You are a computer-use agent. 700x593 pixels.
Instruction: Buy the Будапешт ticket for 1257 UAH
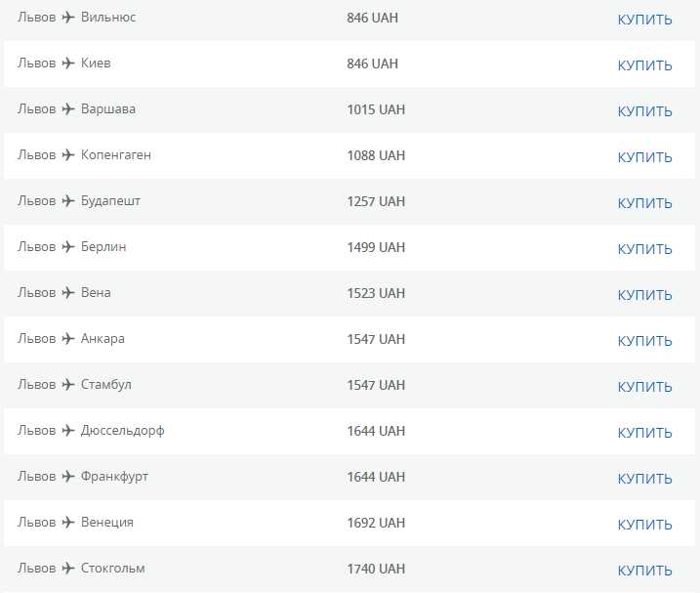644,203
